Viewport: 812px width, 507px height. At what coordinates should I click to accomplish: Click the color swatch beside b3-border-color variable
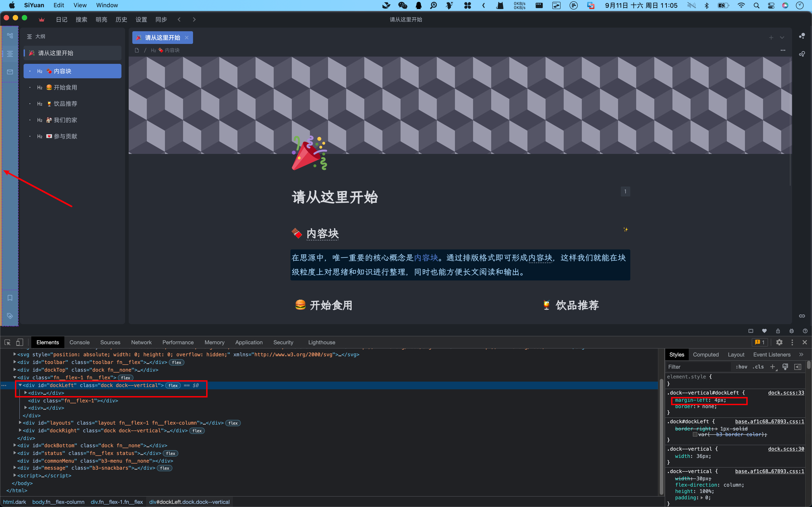click(695, 434)
